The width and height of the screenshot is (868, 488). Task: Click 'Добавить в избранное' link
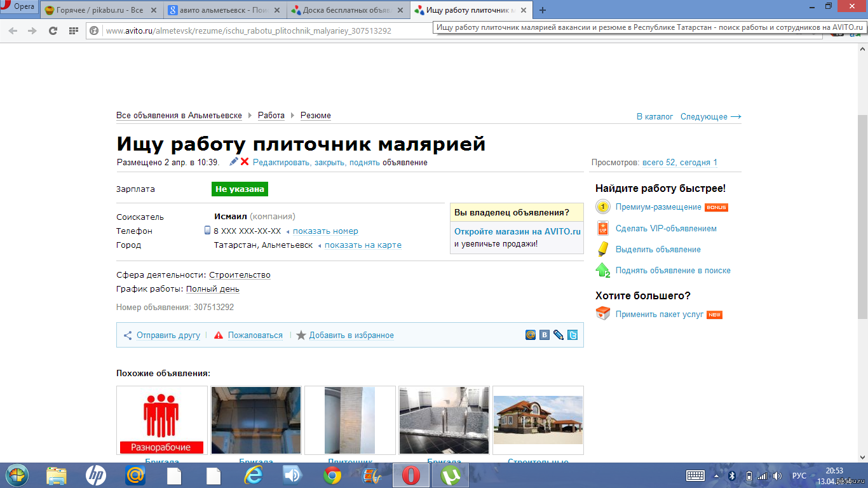[351, 335]
